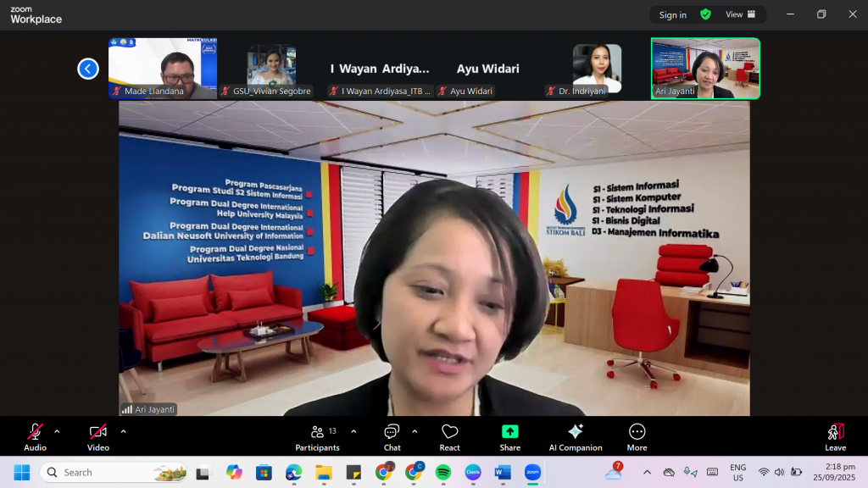Open the React emoji menu
This screenshot has height=488, width=868.
coord(449,437)
